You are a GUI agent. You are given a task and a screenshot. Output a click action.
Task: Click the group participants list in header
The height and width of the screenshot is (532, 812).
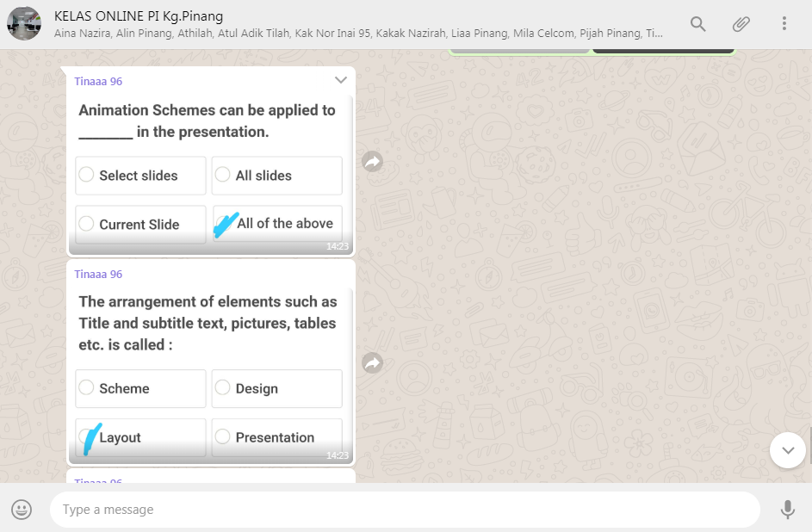358,34
